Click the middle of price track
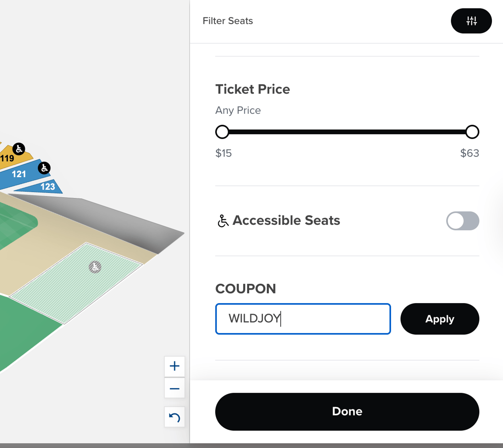 (347, 132)
